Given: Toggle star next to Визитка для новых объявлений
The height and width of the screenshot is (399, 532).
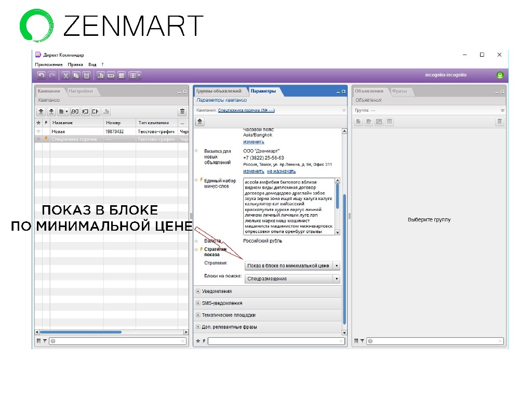Looking at the screenshot, I should (196, 151).
